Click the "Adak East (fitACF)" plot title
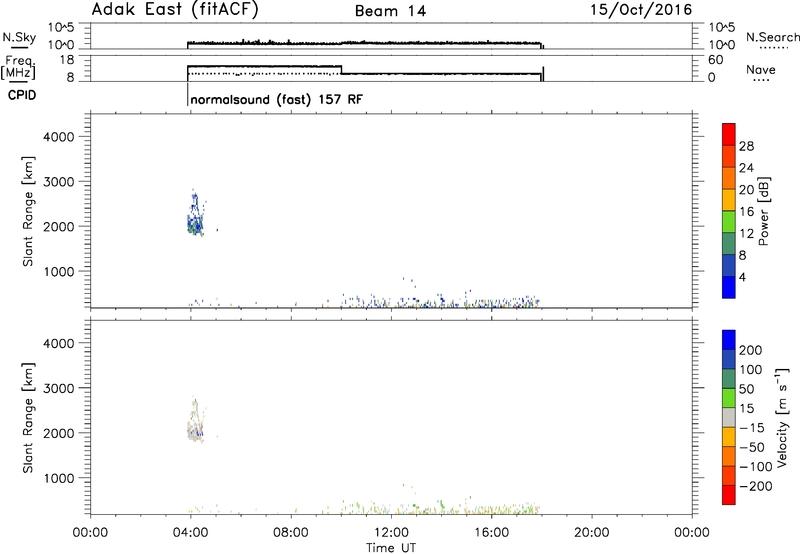 click(x=174, y=9)
